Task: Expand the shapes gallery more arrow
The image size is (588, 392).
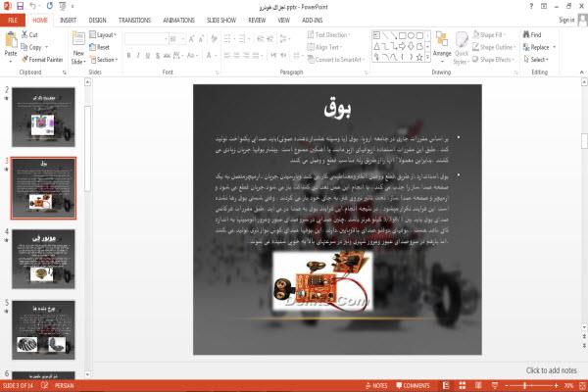Action: pyautogui.click(x=427, y=57)
